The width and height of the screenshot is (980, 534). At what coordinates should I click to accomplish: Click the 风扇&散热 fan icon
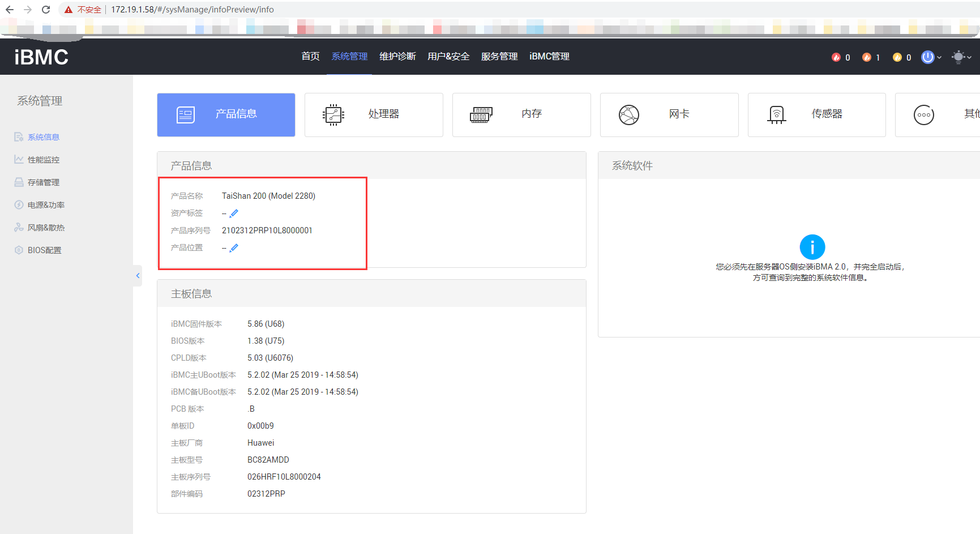19,228
